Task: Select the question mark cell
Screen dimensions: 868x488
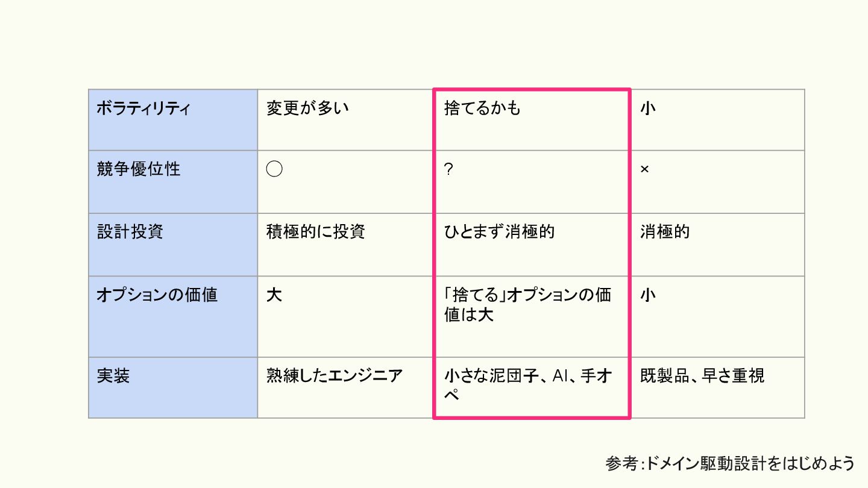Action: [531, 181]
